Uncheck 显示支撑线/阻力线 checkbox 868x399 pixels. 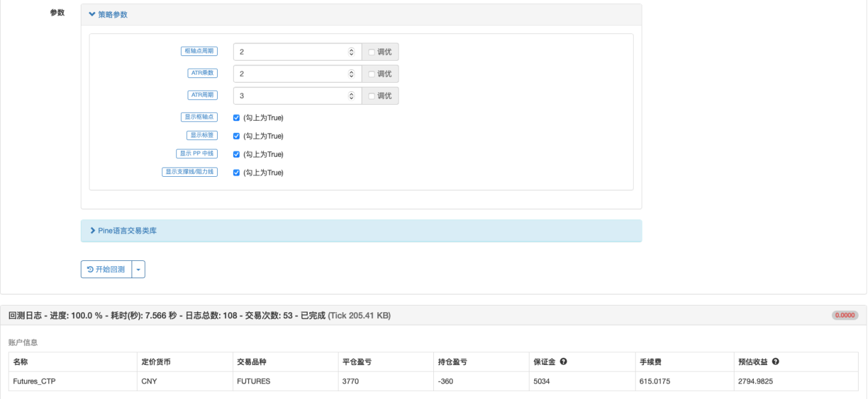coord(236,172)
